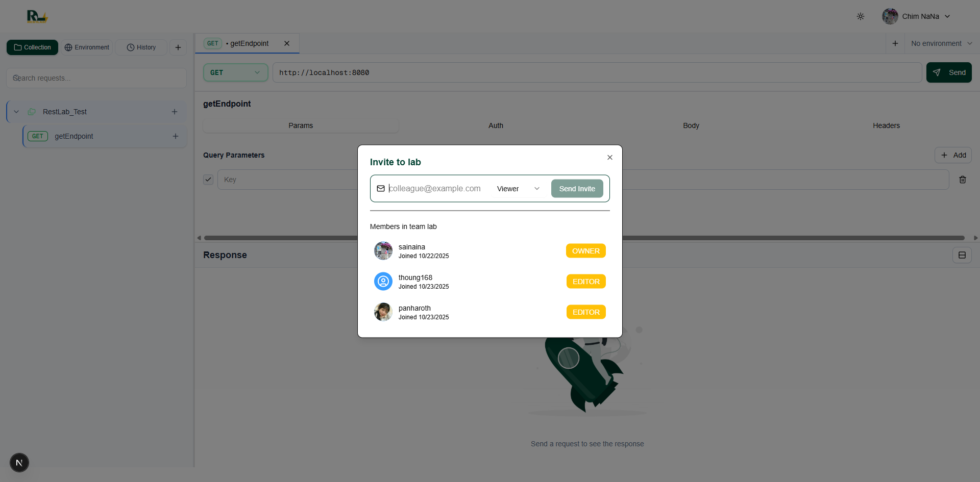
Task: Click the 'Members in team lab' label
Action: point(403,226)
